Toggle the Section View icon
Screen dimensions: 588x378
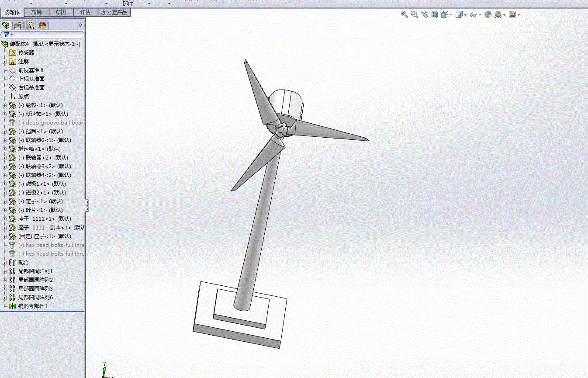point(435,14)
